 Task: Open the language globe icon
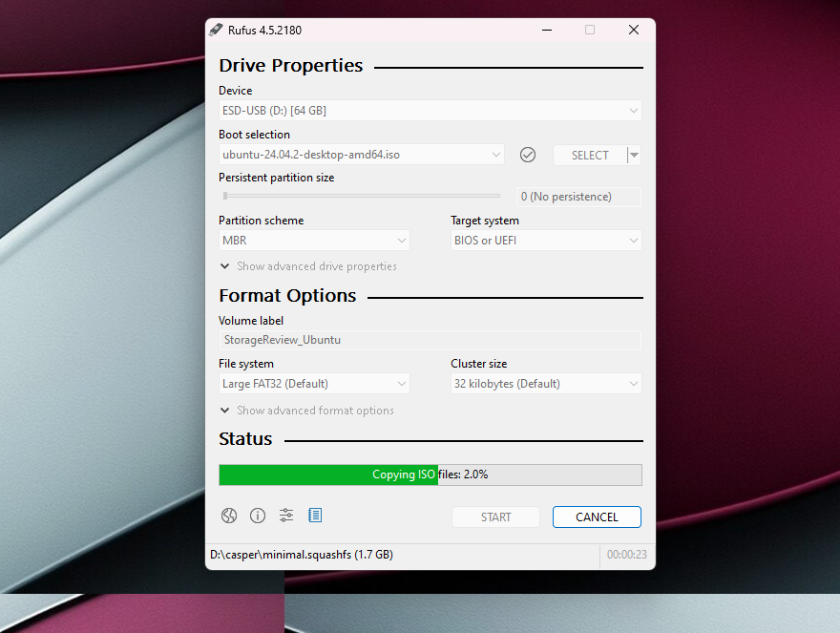(x=229, y=516)
